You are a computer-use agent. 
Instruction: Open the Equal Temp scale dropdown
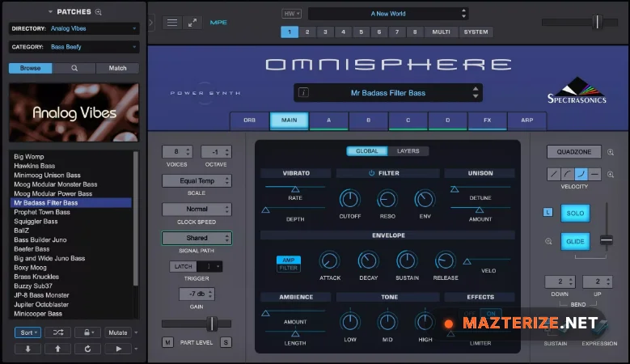pyautogui.click(x=197, y=181)
